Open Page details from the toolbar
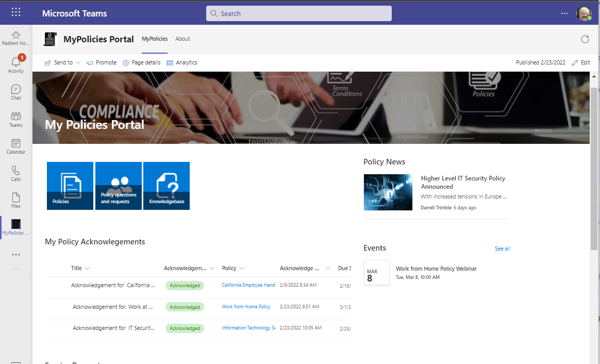Viewport: 600px width, 364px height. click(141, 62)
